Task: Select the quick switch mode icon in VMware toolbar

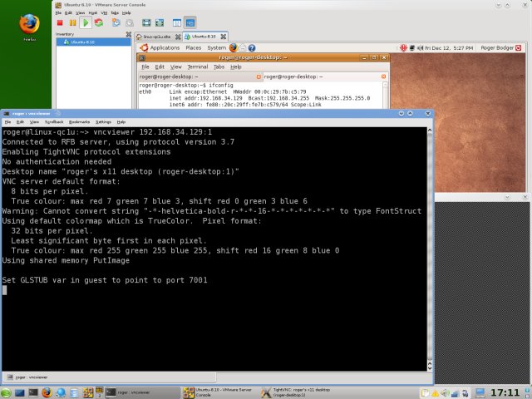Action: click(x=160, y=22)
